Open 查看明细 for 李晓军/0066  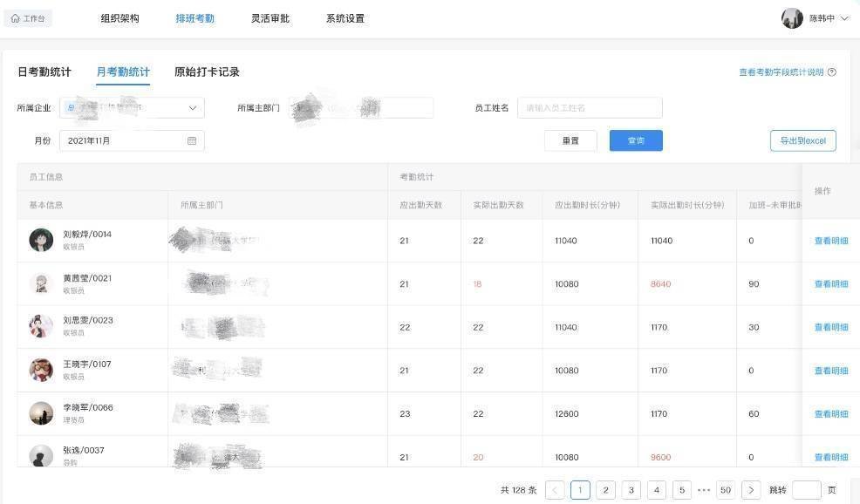tap(831, 413)
